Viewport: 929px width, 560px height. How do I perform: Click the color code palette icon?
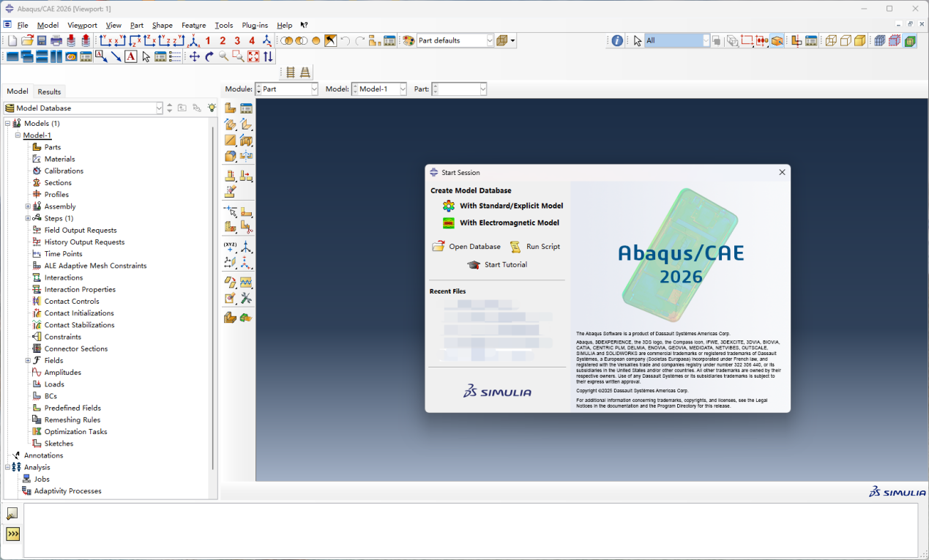coord(408,41)
